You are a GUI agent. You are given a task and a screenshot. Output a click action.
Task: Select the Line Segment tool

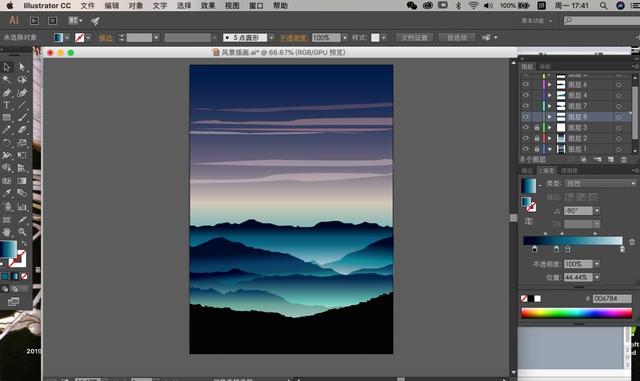pyautogui.click(x=22, y=105)
